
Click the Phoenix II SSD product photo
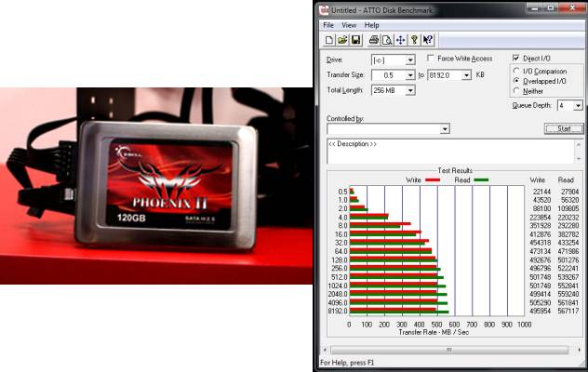click(156, 186)
